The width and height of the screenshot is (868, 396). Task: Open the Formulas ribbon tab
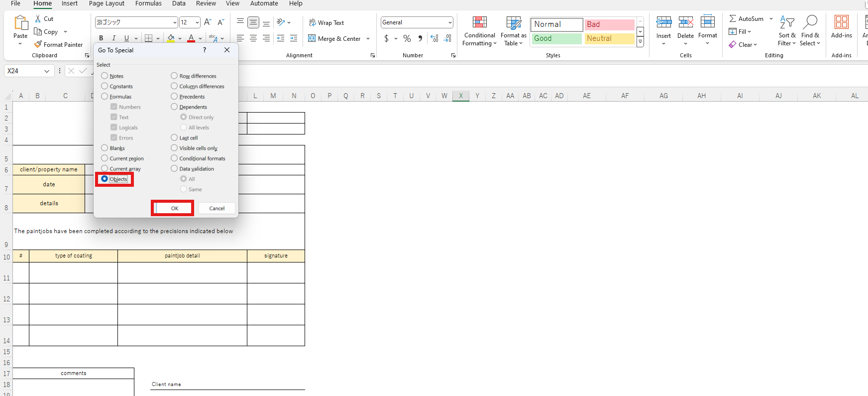(148, 3)
